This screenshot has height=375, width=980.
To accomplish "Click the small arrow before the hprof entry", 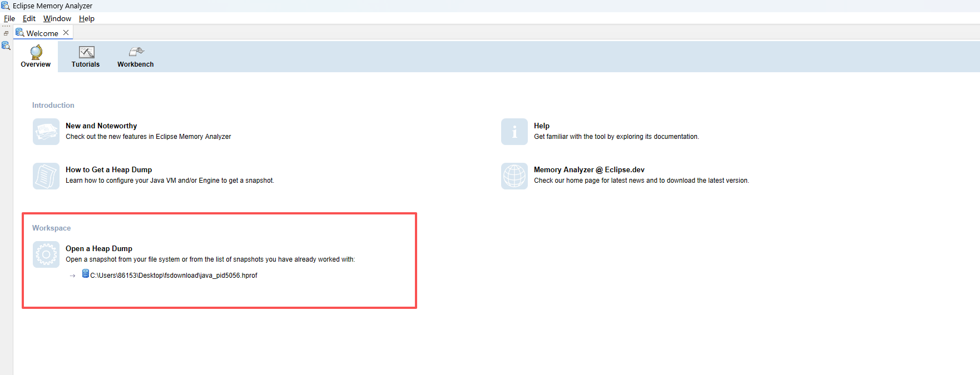I will pyautogui.click(x=72, y=276).
